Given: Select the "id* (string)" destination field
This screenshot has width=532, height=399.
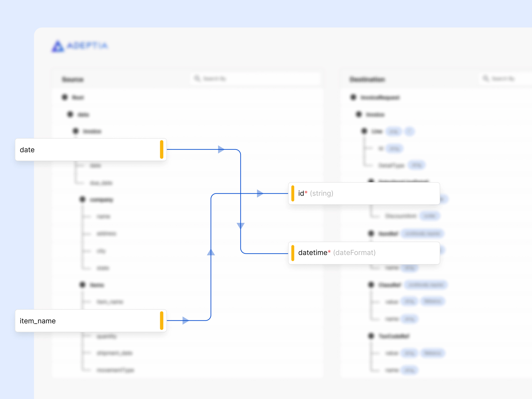Looking at the screenshot, I should (x=364, y=193).
